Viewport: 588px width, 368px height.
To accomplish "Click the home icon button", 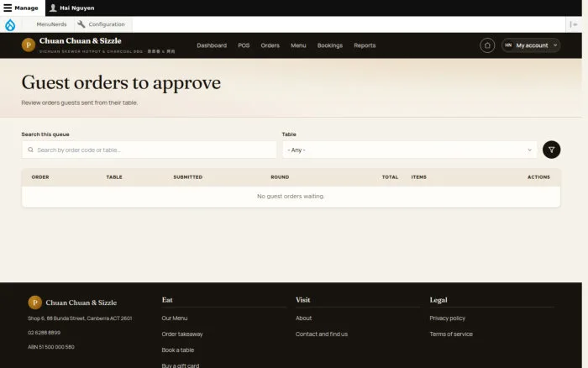I will point(487,45).
